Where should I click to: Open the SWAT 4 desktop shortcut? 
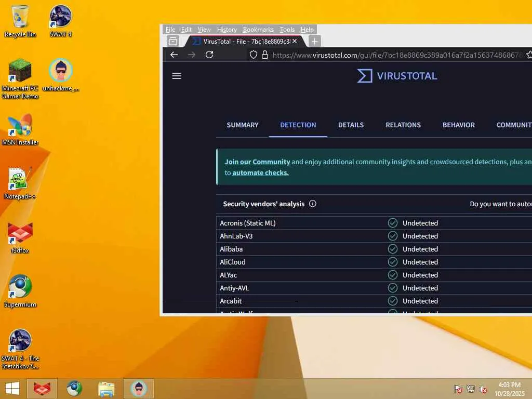point(60,21)
